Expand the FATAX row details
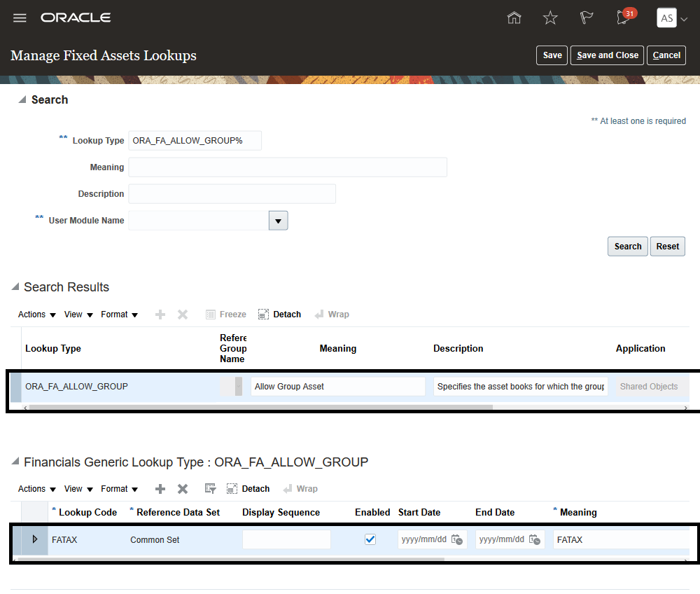Viewport: 700px width, 594px height. (x=35, y=539)
